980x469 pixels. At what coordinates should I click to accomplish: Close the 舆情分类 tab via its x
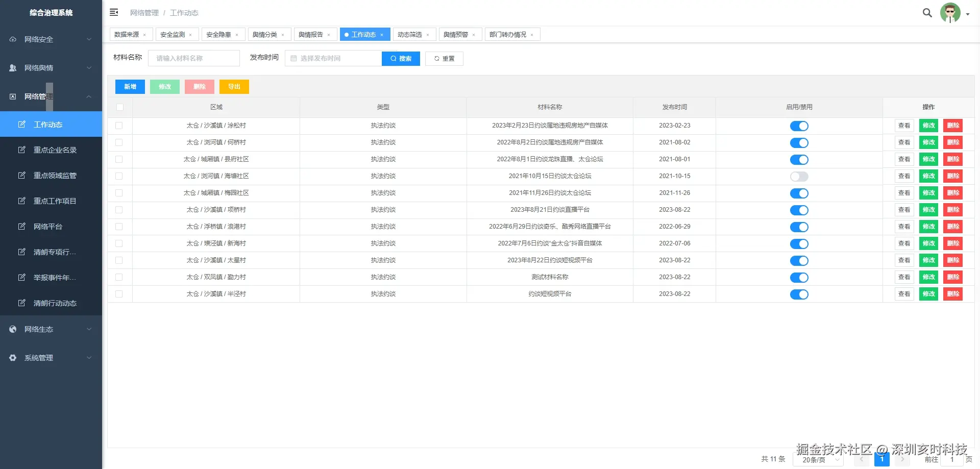click(x=282, y=35)
